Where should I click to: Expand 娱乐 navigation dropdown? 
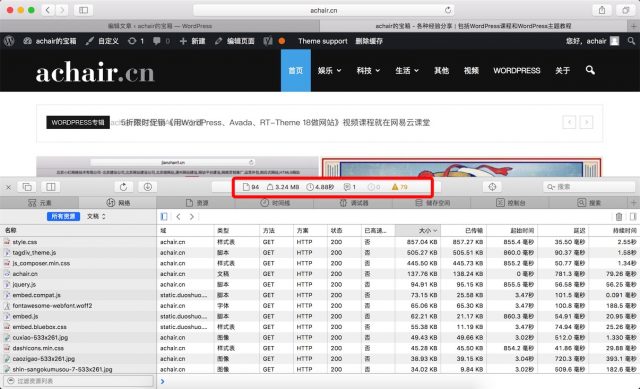pos(329,70)
